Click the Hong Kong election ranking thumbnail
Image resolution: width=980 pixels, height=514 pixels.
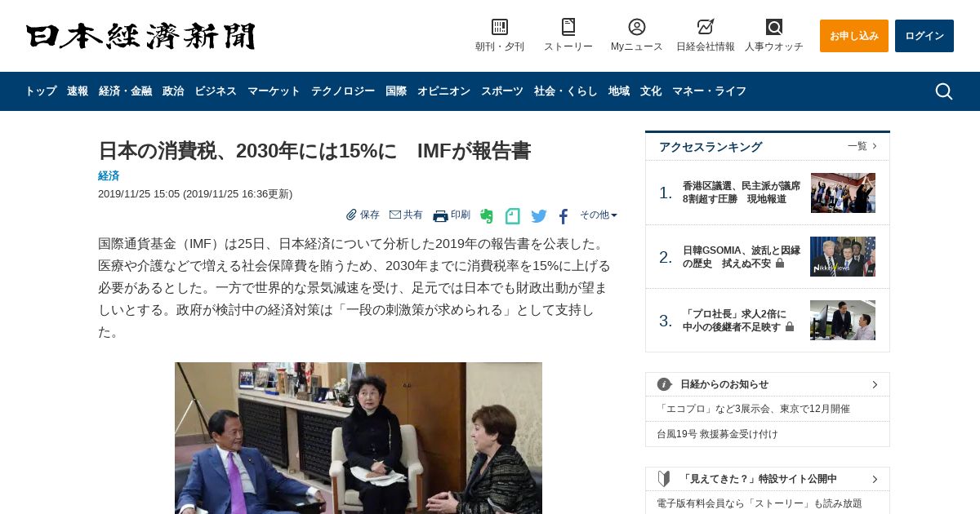(843, 193)
